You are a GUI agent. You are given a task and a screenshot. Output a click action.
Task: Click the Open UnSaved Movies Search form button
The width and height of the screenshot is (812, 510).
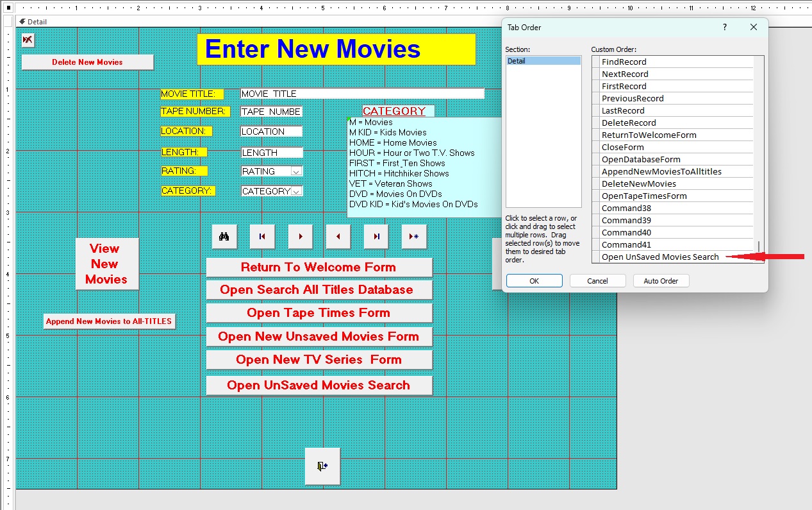319,386
